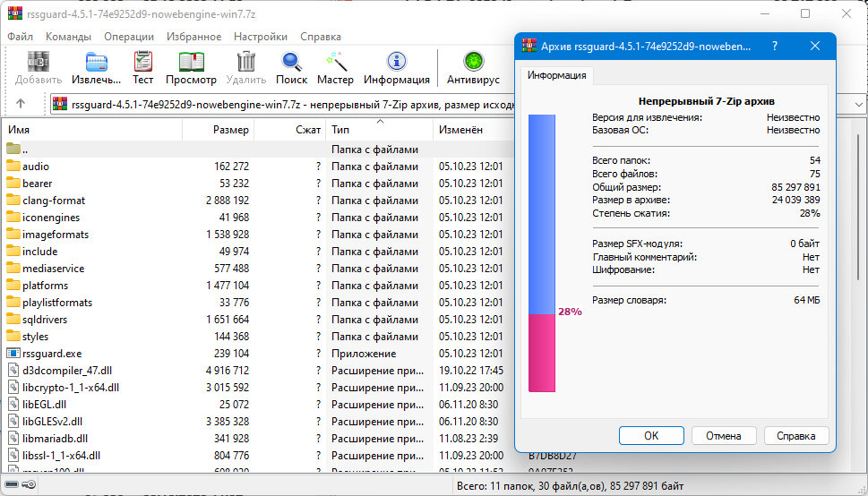Click the Find (Поиск) magnifier icon
The height and width of the screenshot is (496, 868).
(x=291, y=62)
